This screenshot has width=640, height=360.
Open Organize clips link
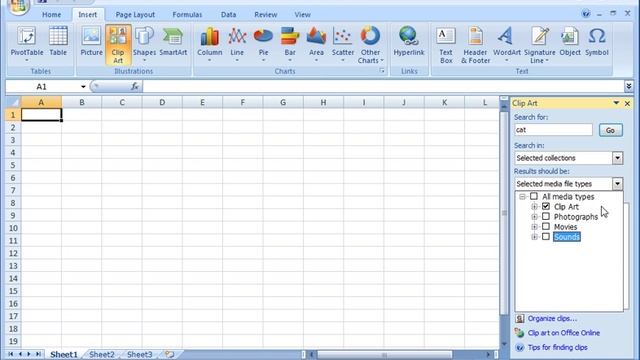tap(552, 318)
